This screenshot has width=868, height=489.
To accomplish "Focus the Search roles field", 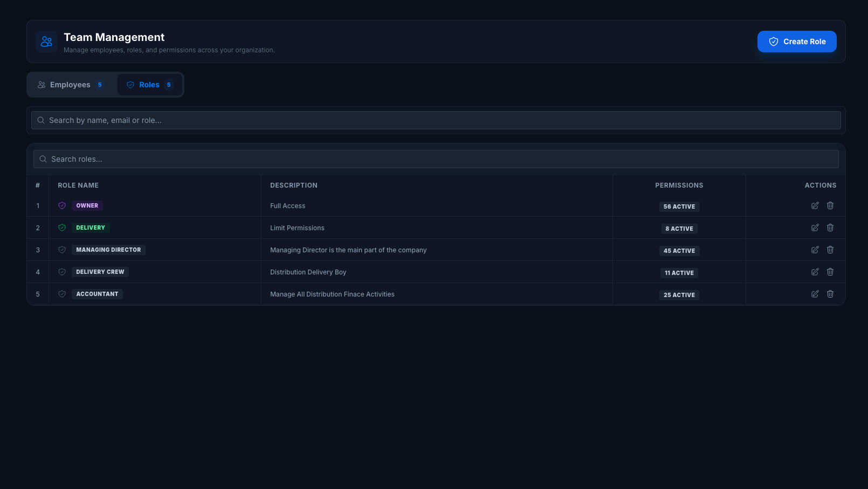I will coord(436,159).
